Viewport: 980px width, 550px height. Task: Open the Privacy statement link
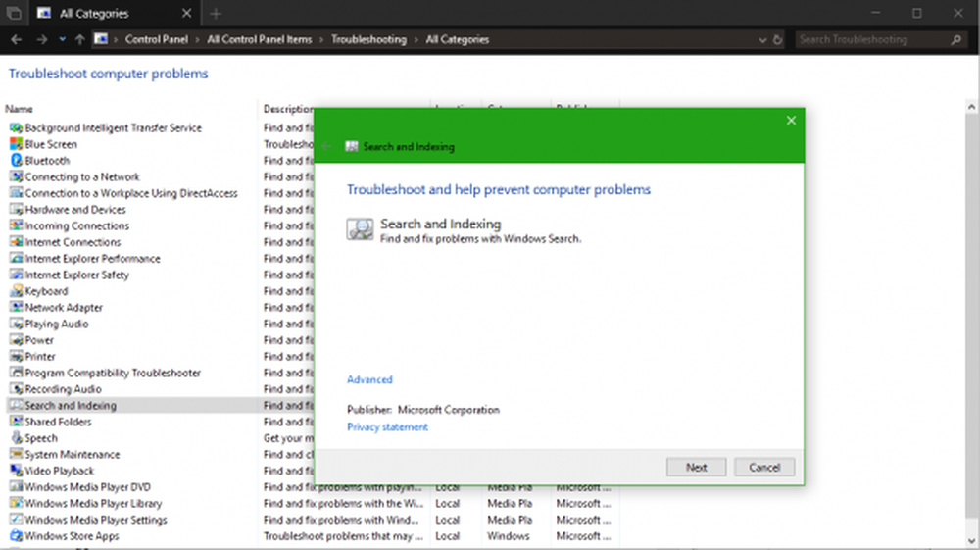click(387, 427)
